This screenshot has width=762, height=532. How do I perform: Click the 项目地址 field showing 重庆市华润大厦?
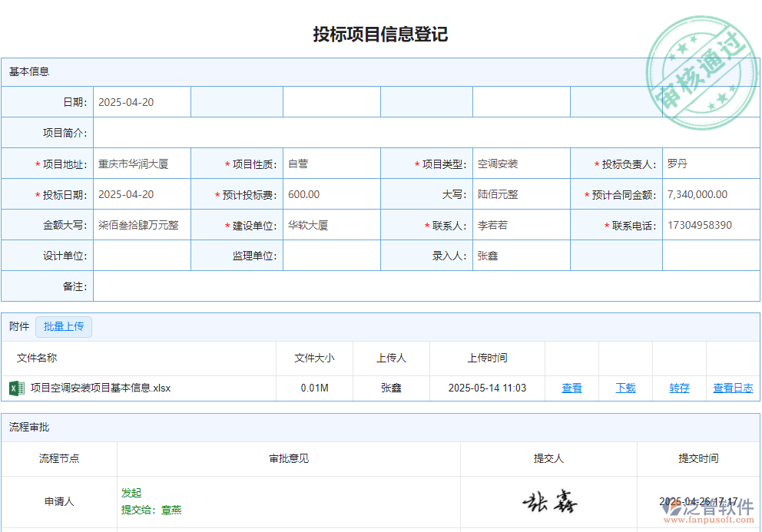142,163
